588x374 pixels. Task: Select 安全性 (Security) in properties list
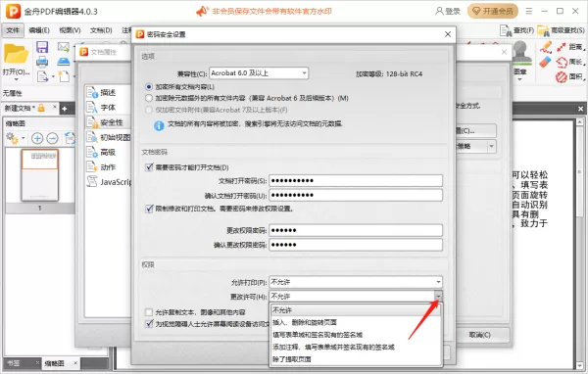[108, 122]
